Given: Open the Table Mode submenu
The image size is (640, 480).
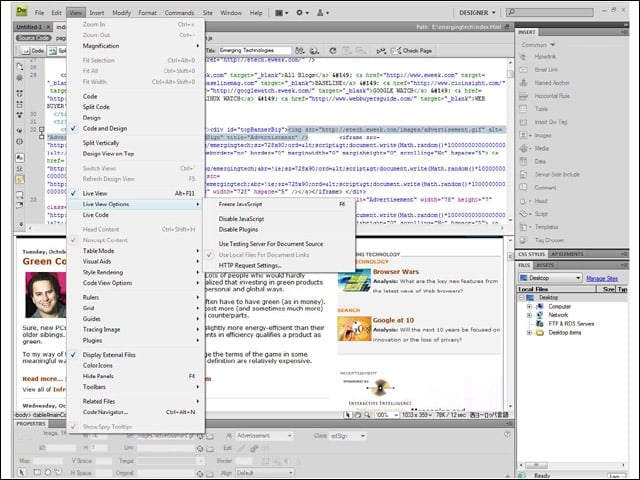Looking at the screenshot, I should pyautogui.click(x=136, y=251).
